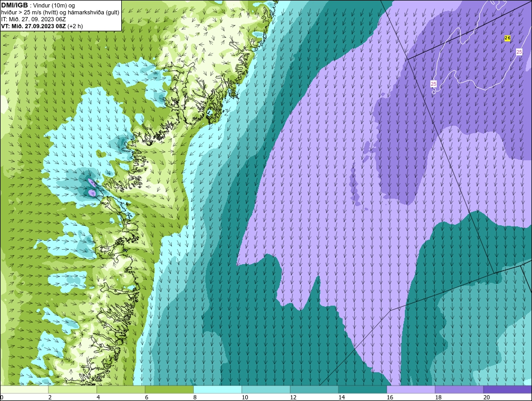Click the upper right 25 gust contour label
The width and height of the screenshot is (532, 401).
tap(519, 52)
